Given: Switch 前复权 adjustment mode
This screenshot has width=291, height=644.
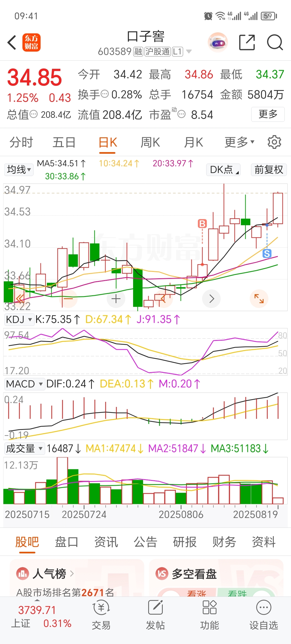Looking at the screenshot, I should tap(269, 170).
